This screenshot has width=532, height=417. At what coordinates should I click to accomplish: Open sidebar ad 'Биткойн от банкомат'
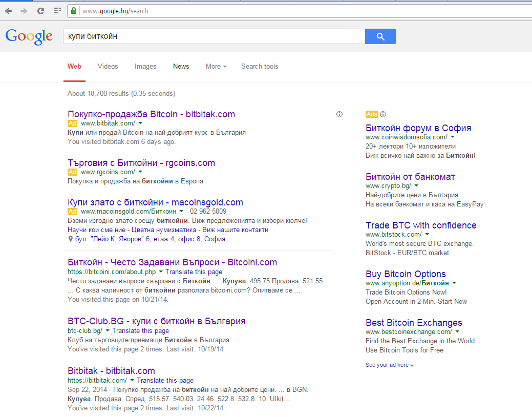click(x=411, y=177)
